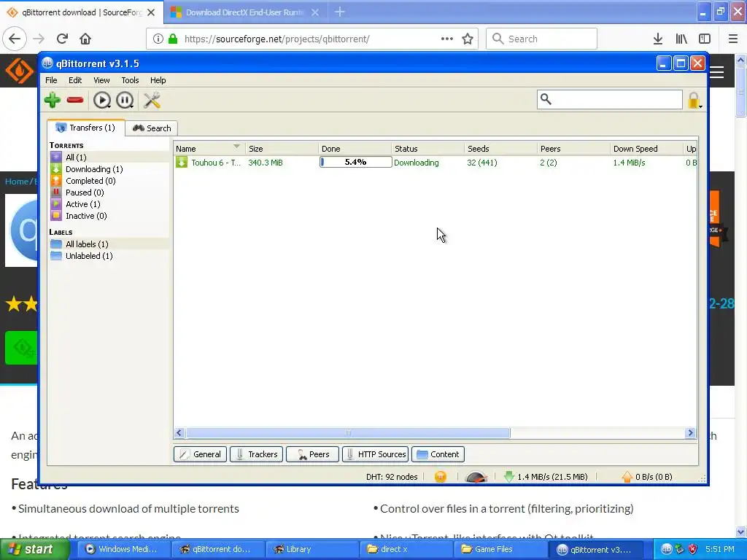Click the torrent filter search field
Screen dimensions: 747x560
click(610, 99)
